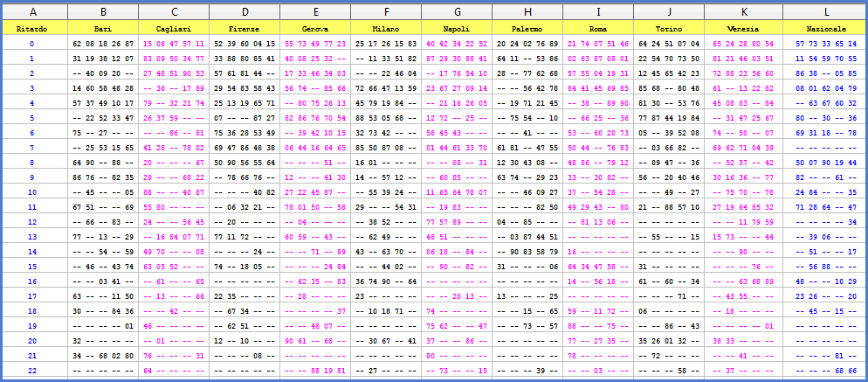Select Ritardo value 7 cell
The width and height of the screenshot is (868, 382).
35,148
